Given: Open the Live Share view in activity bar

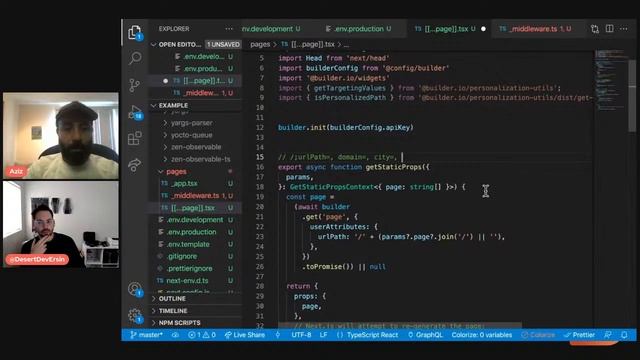Looking at the screenshot, I should [x=135, y=165].
